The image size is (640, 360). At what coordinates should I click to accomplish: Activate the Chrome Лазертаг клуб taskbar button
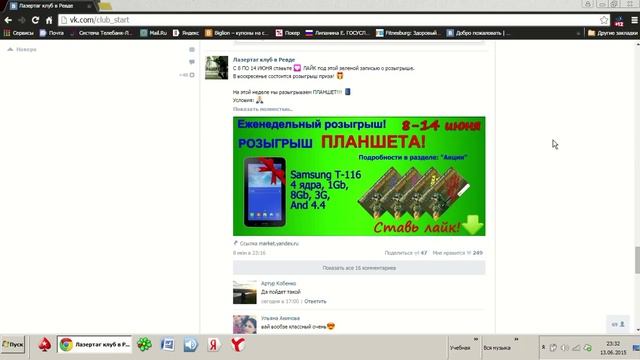(x=95, y=345)
